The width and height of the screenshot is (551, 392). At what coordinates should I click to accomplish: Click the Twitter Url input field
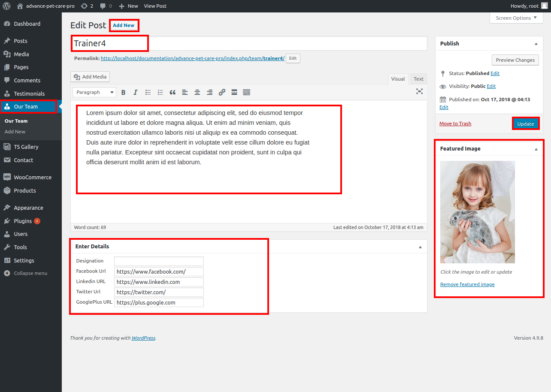[x=159, y=292]
